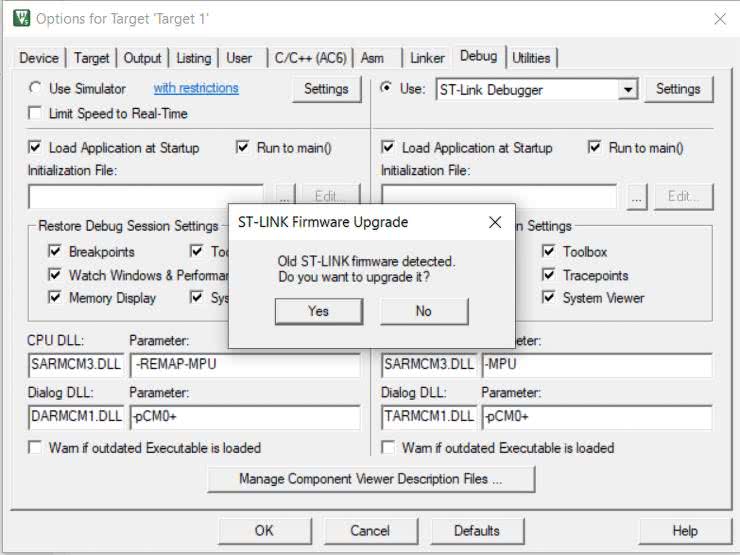Click the Keil icon in title bar

tap(18, 18)
